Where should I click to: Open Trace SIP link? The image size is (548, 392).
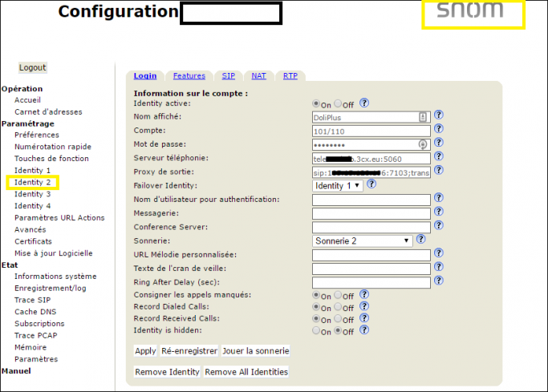point(33,300)
